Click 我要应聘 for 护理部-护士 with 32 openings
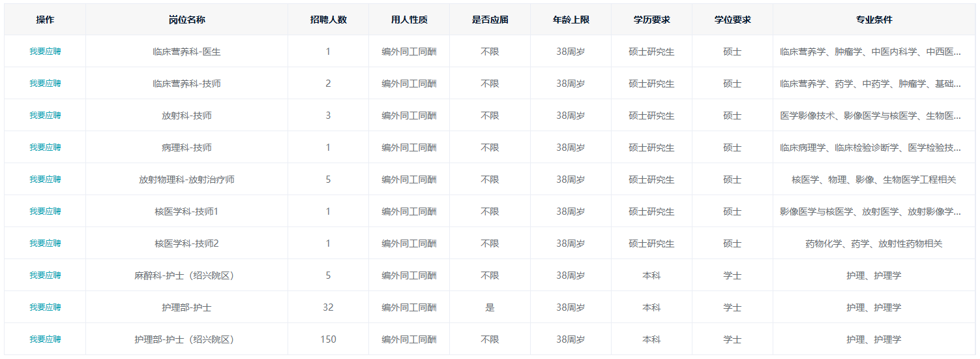980x359 pixels. (x=45, y=307)
